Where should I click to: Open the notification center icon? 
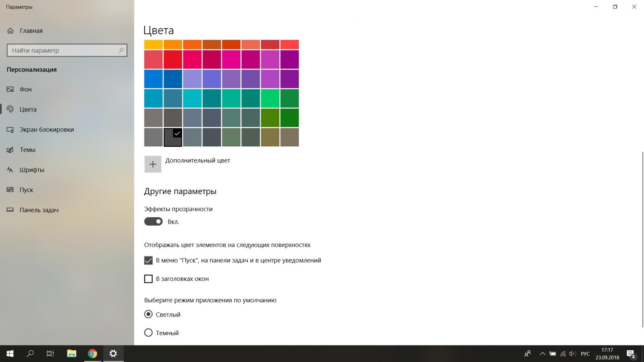pos(631,354)
